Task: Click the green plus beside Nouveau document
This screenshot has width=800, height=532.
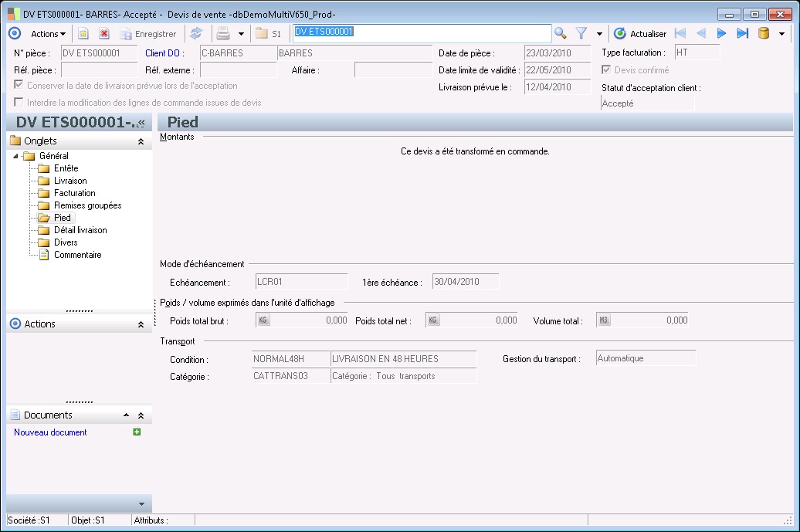Action: [x=137, y=432]
